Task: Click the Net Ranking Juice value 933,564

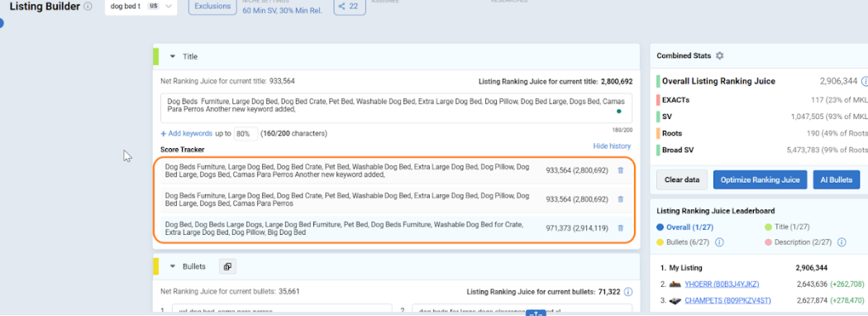Action: [x=283, y=81]
